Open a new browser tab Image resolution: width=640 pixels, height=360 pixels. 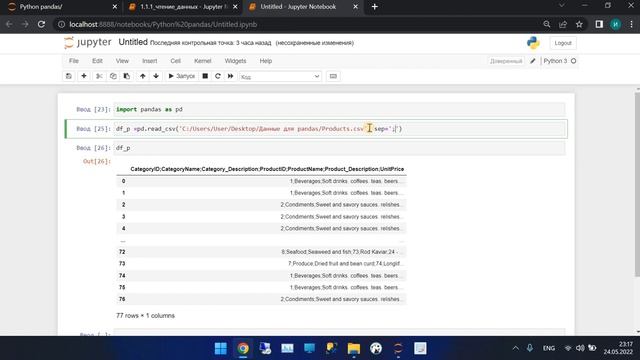pos(375,7)
